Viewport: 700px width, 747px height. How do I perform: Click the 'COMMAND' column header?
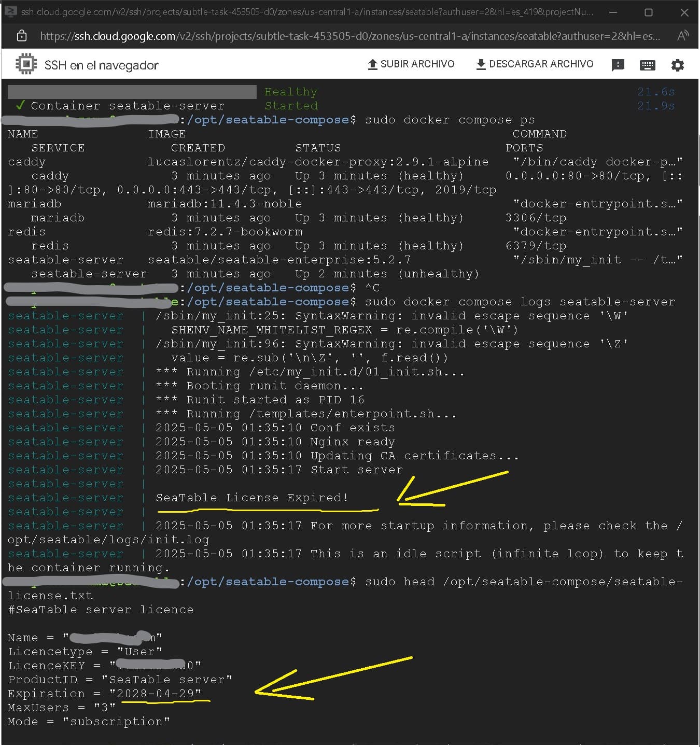pyautogui.click(x=539, y=134)
